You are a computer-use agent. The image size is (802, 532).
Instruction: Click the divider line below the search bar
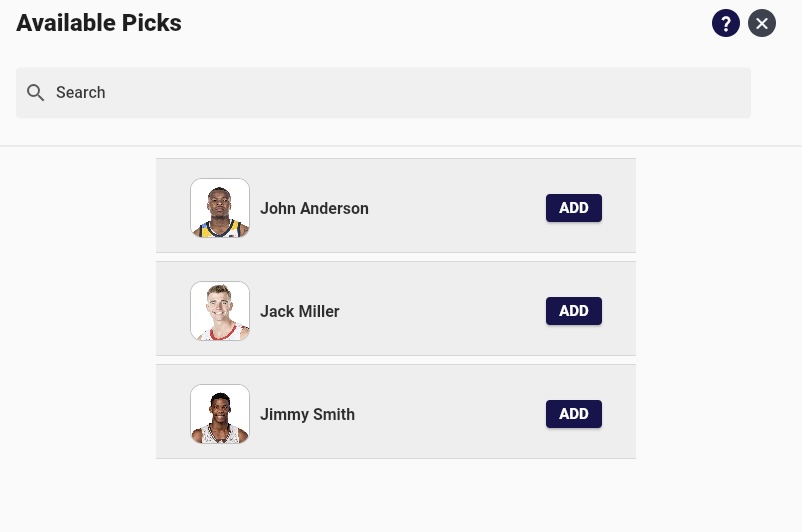pos(401,146)
